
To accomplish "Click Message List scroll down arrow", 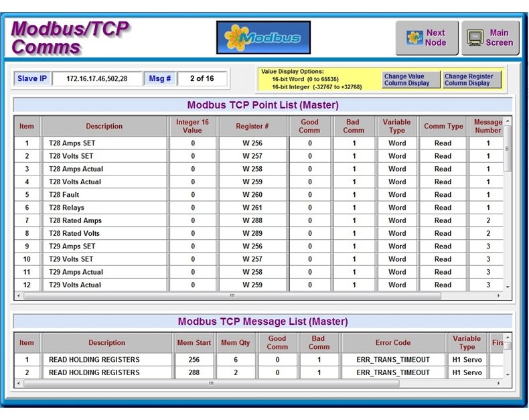I will [x=507, y=374].
